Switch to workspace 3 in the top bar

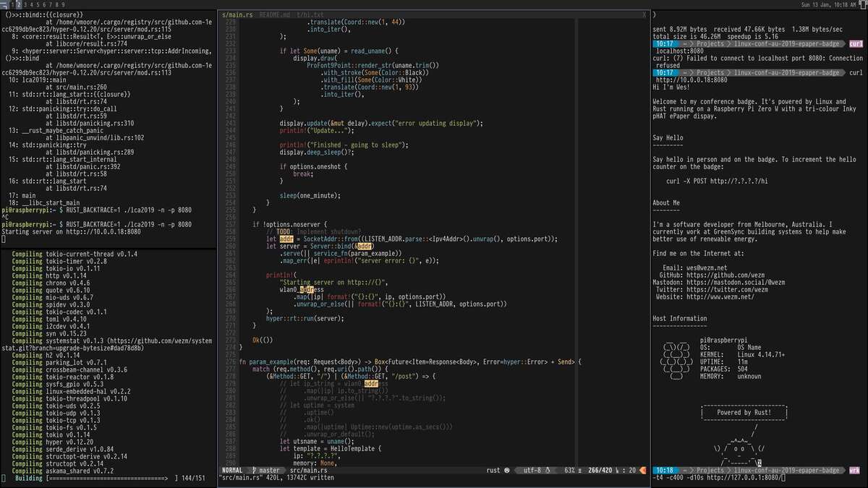pos(26,4)
